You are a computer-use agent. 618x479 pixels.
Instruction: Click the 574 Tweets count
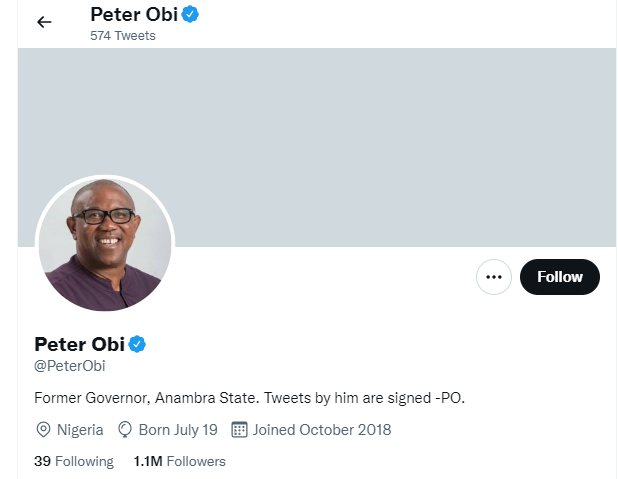click(123, 36)
